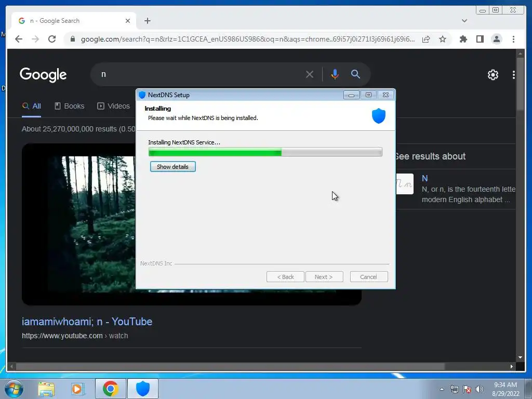Switch to the Books results tab
The width and height of the screenshot is (532, 399).
click(70, 106)
